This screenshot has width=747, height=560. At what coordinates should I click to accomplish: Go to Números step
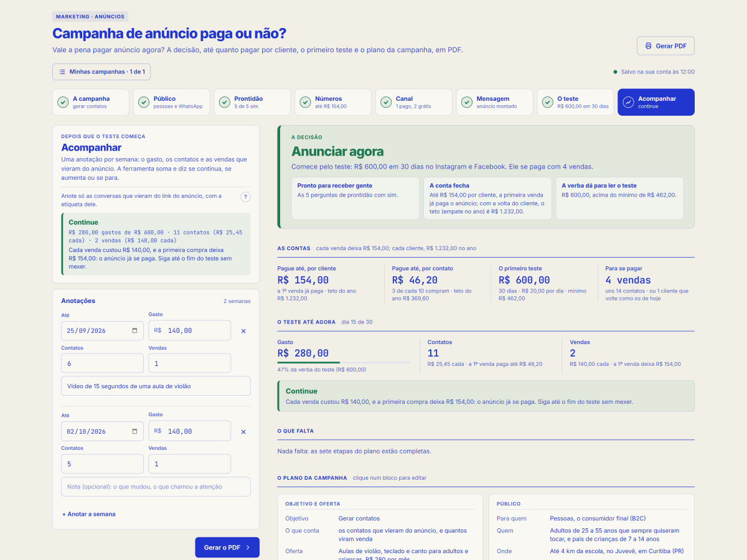click(333, 102)
